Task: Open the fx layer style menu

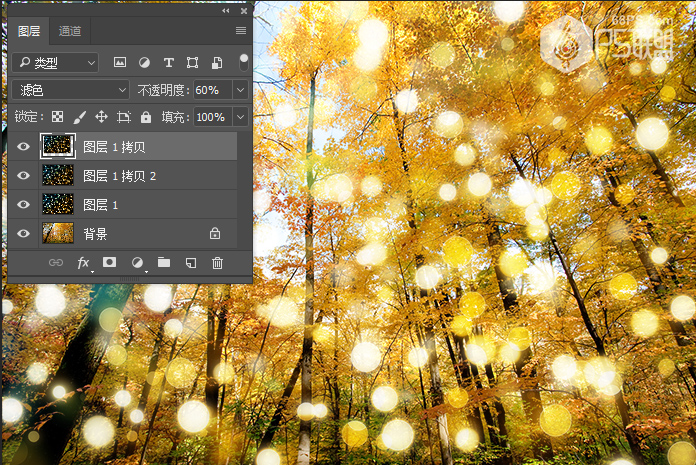Action: pyautogui.click(x=83, y=263)
